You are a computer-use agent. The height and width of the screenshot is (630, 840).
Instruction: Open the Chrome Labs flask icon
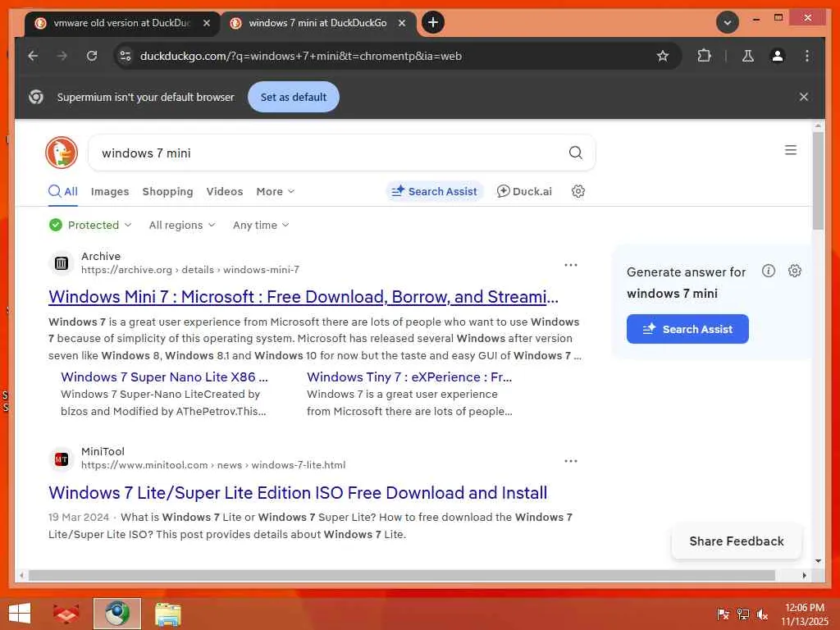tap(748, 56)
